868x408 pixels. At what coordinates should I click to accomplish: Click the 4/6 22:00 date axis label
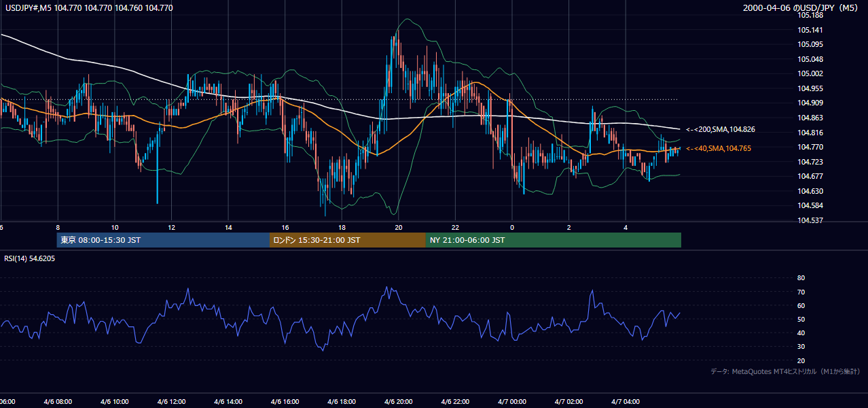pyautogui.click(x=455, y=402)
